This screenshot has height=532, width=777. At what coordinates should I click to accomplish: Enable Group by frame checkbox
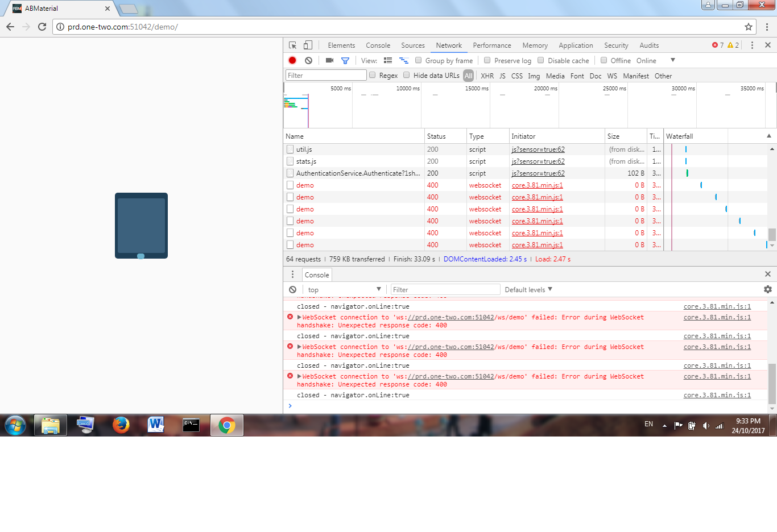click(418, 60)
